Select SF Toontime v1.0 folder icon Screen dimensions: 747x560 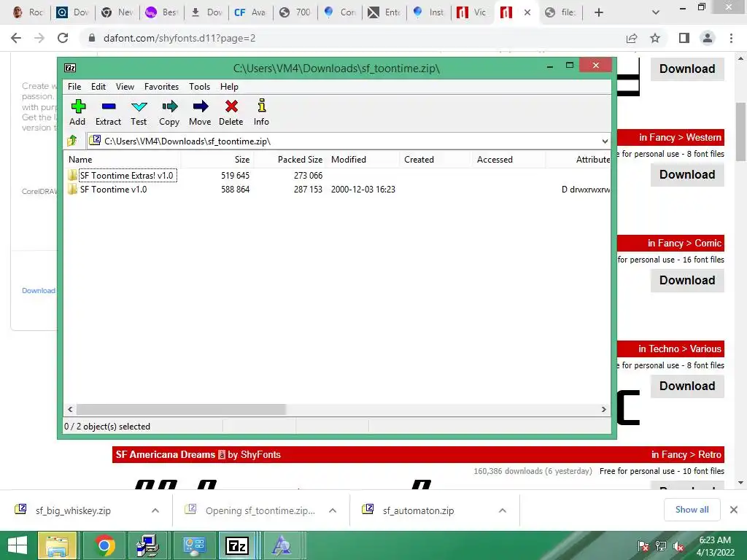[72, 189]
